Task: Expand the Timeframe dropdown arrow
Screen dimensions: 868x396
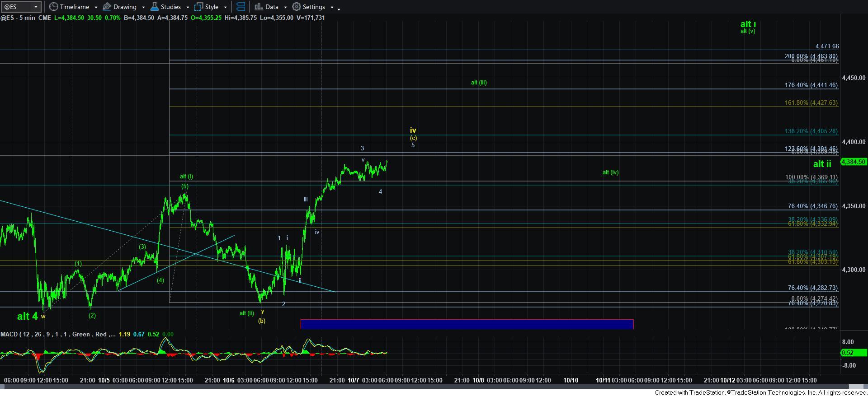Action: pos(95,7)
